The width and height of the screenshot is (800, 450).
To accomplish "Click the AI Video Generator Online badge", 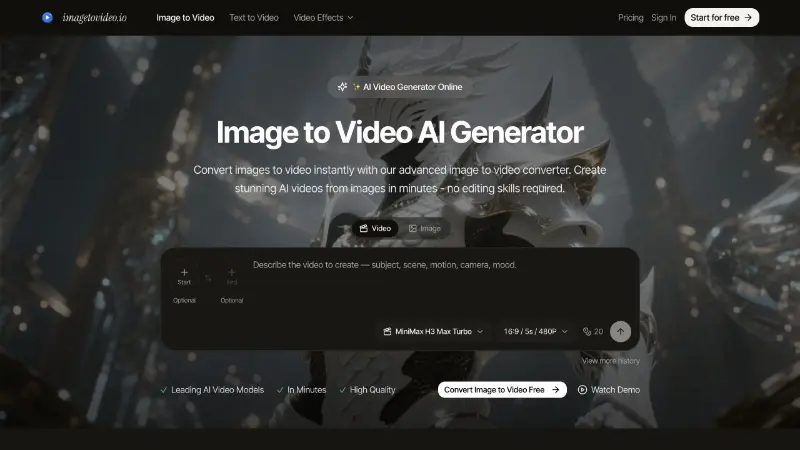I will 400,87.
